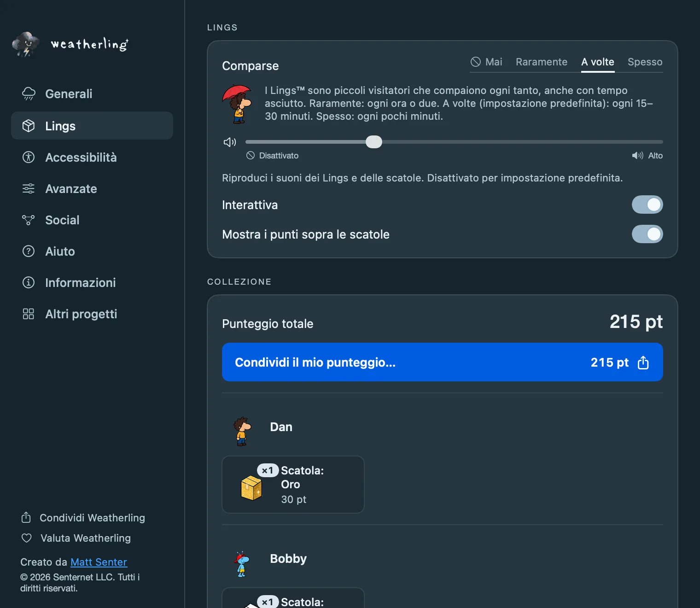Select the A volte frequency option

pos(598,62)
